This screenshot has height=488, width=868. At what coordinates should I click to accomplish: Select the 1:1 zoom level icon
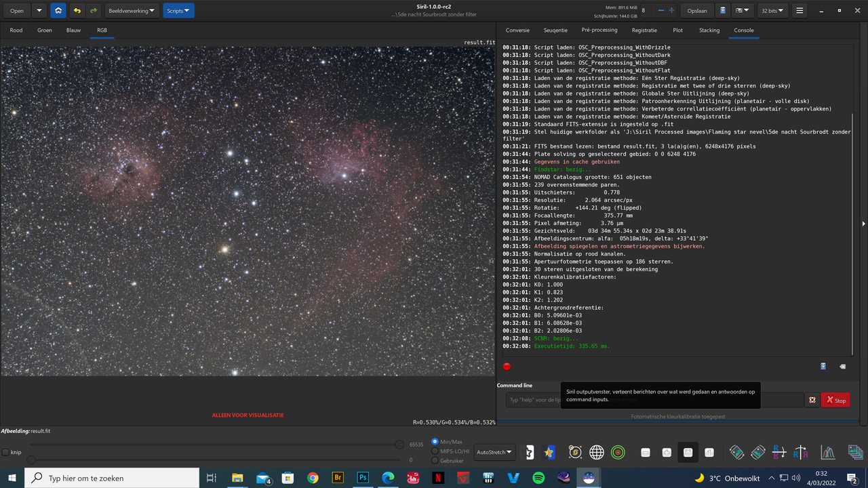[x=709, y=451]
